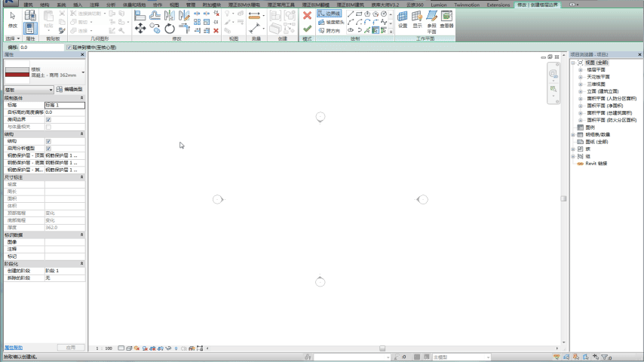Viewport: 644px width, 362px height.
Task: Open the Ref Plane tool
Action: pyautogui.click(x=431, y=22)
